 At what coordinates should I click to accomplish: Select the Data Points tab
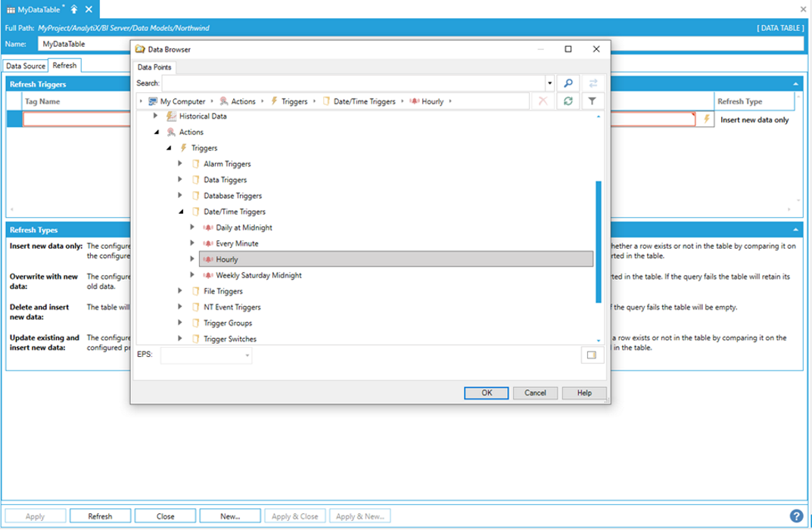coord(154,67)
